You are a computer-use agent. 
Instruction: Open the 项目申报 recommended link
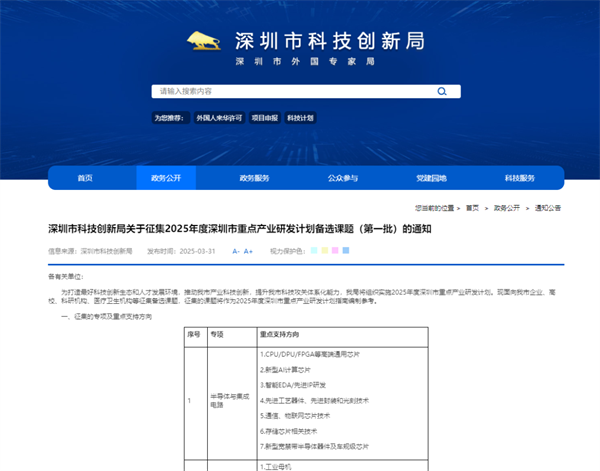264,118
